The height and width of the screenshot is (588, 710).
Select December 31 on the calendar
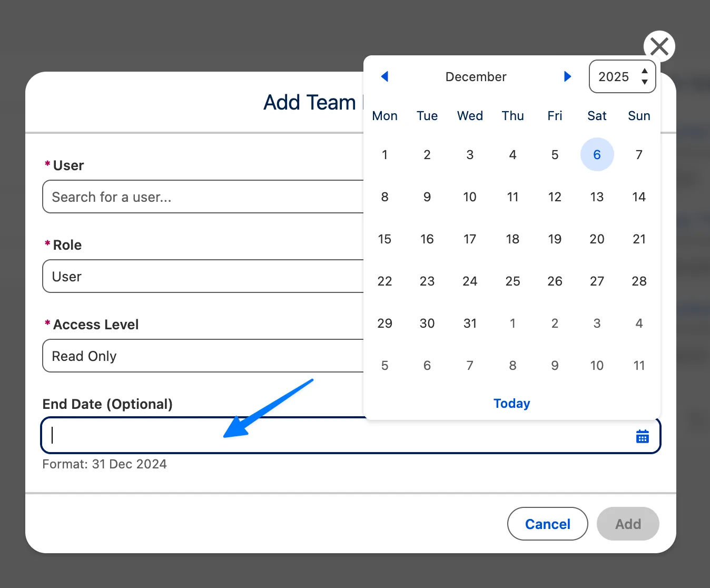tap(469, 323)
